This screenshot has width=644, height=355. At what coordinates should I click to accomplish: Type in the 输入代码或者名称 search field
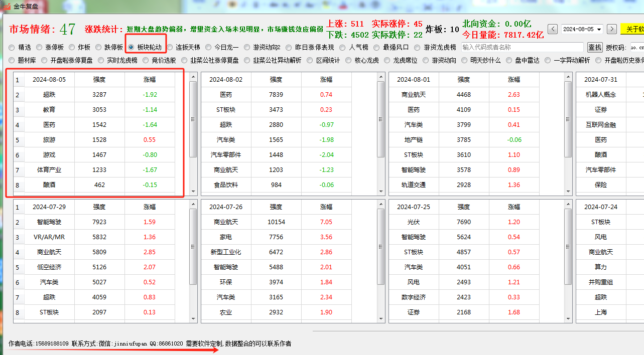point(522,47)
